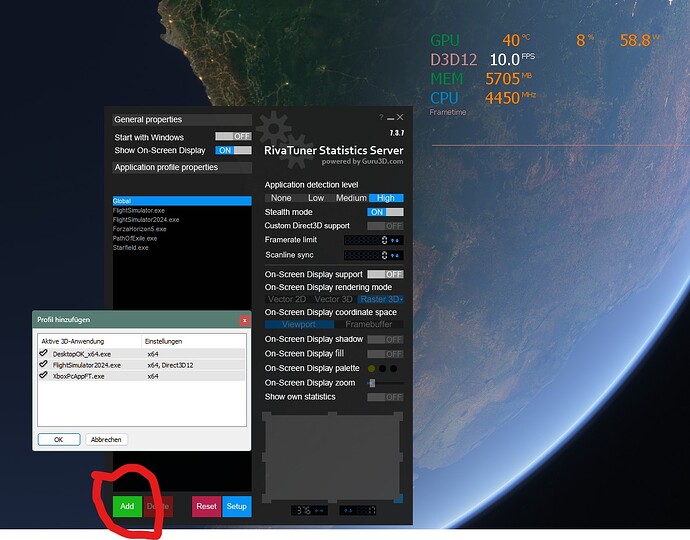Viewport: 690px width, 540px height.
Task: Click the XboxPcAppFT.exe check icon
Action: click(43, 375)
